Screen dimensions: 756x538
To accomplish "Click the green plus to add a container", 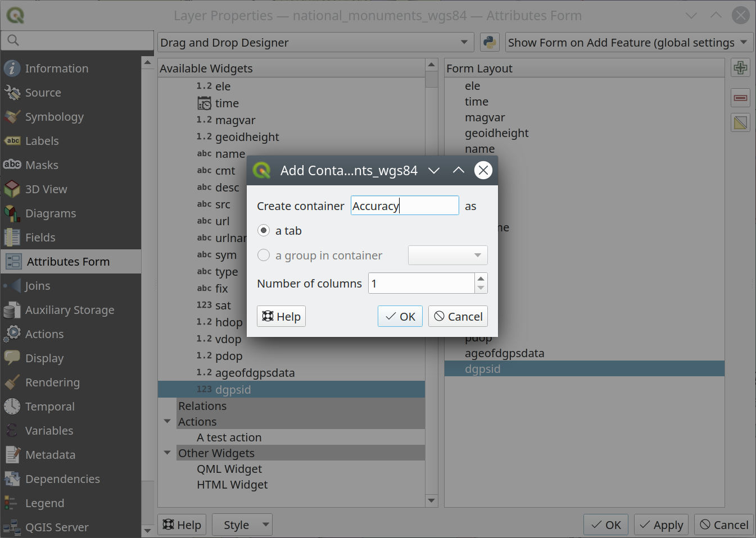I will click(x=740, y=67).
